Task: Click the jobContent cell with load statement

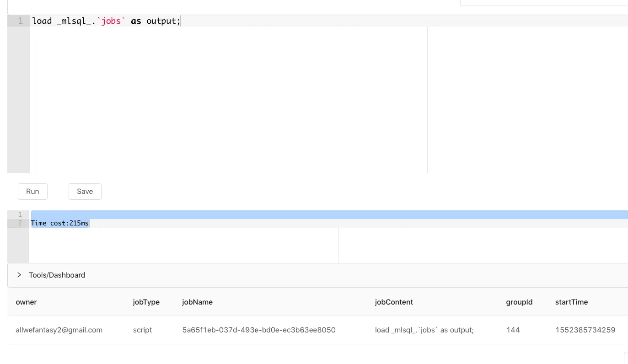Action: point(424,330)
